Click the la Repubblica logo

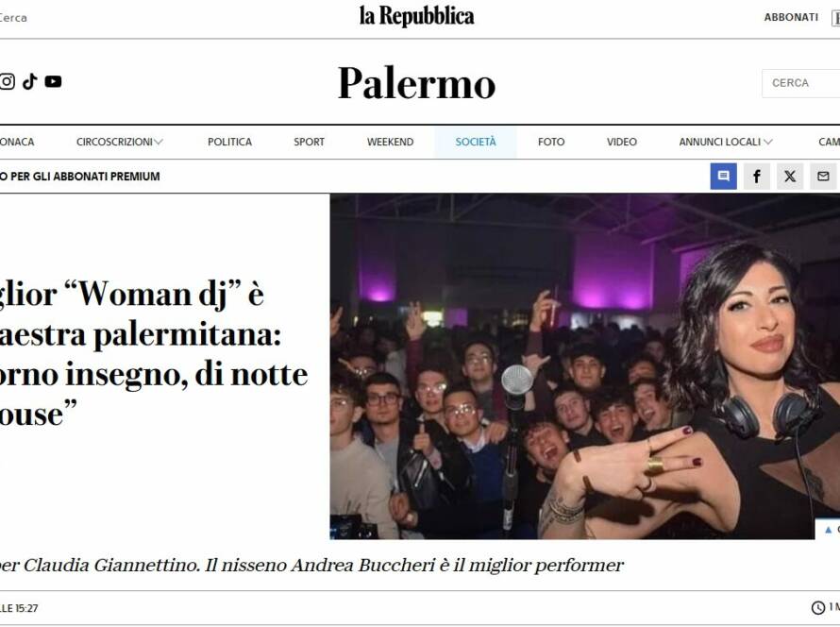pyautogui.click(x=417, y=17)
